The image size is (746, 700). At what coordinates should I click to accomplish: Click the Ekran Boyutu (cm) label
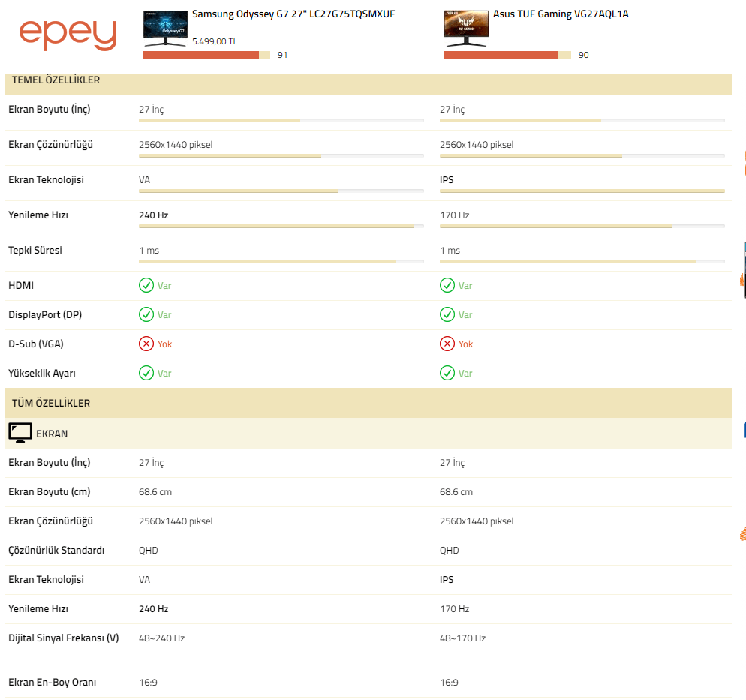click(x=50, y=491)
